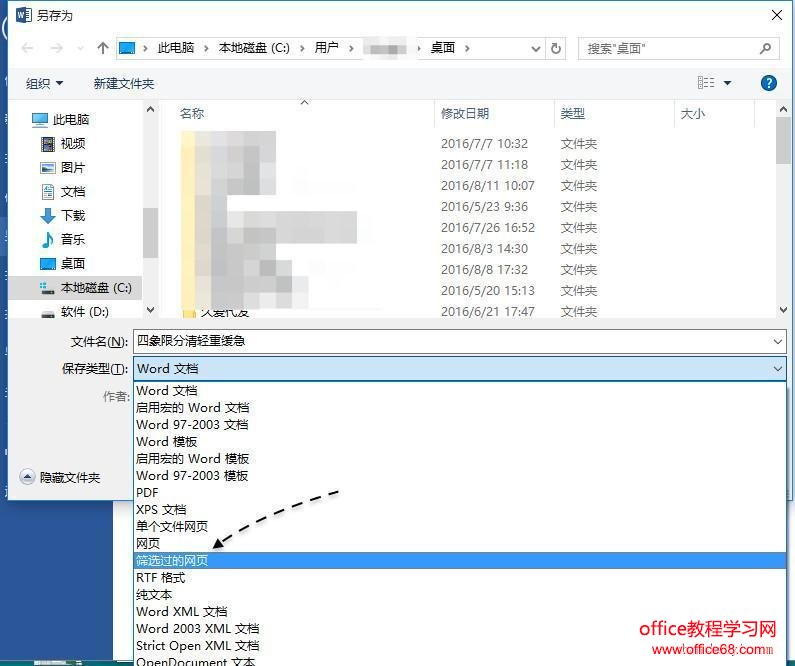The height and width of the screenshot is (666, 795).
Task: Go up one folder level
Action: (102, 48)
